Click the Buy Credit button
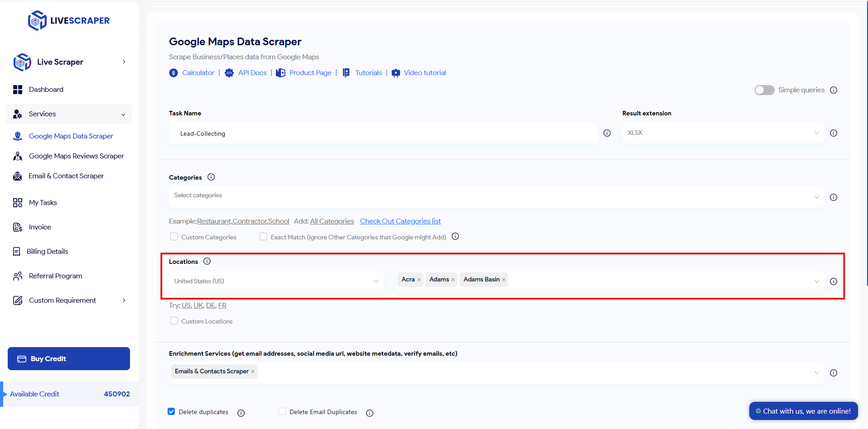868x429 pixels. point(69,359)
